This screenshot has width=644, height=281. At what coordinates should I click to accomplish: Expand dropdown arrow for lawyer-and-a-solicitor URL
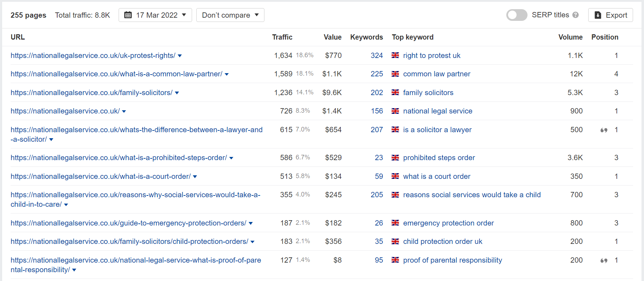pos(51,140)
